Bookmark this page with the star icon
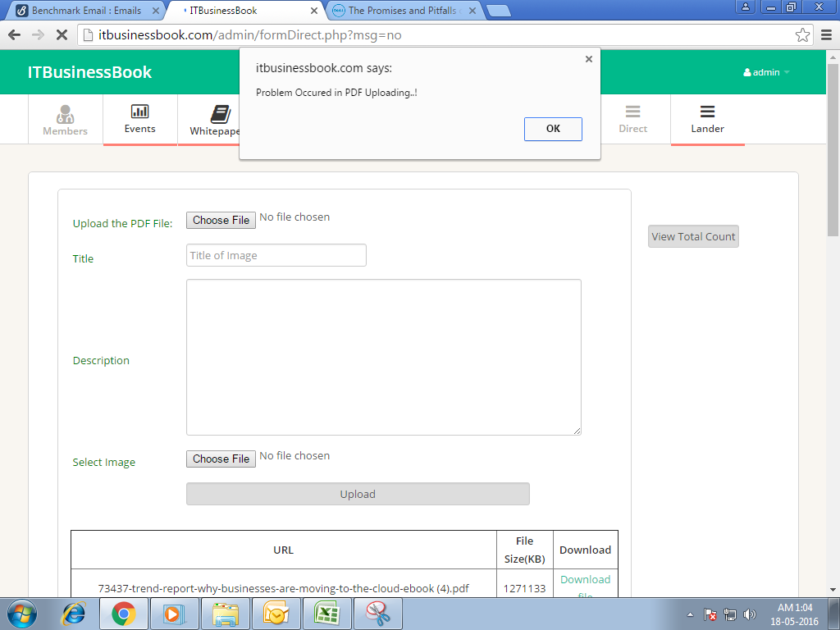Screen dimensions: 840x630 coord(802,35)
